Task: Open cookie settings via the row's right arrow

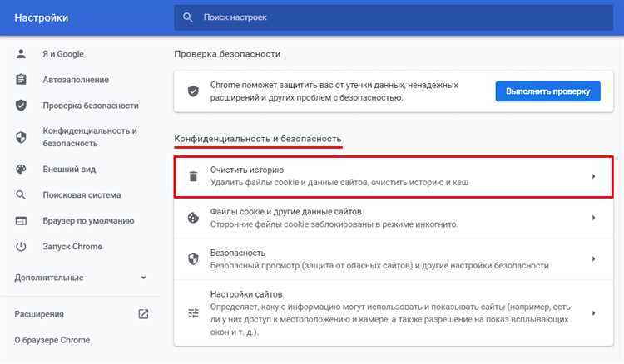Action: point(593,218)
